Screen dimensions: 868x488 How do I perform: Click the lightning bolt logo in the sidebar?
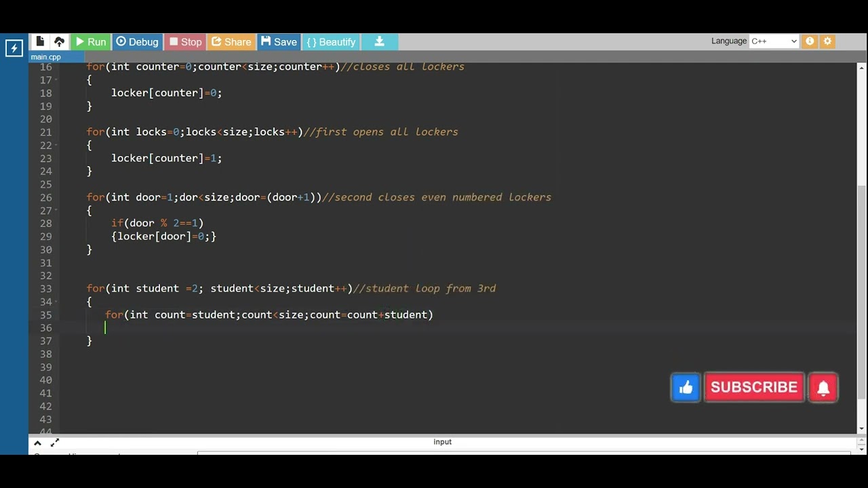click(14, 48)
